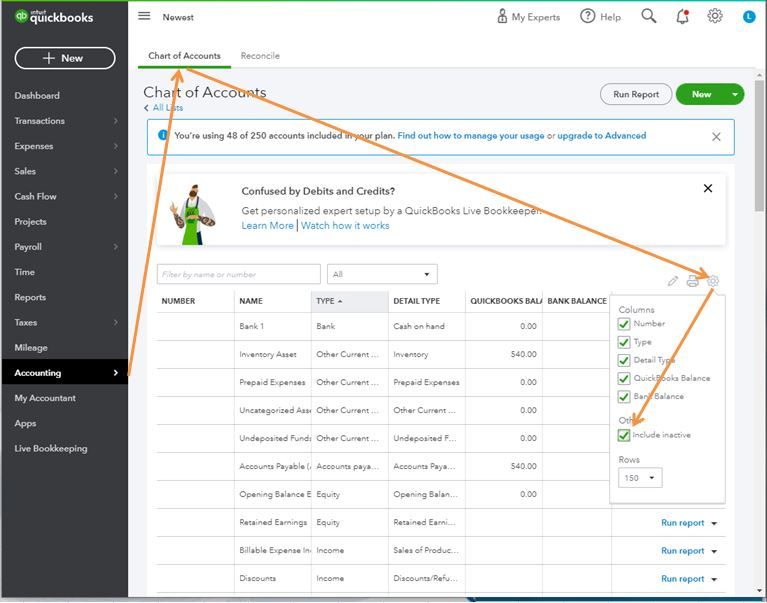This screenshot has height=603, width=767.
Task: Select the Chart of Accounts tab
Action: [x=184, y=56]
